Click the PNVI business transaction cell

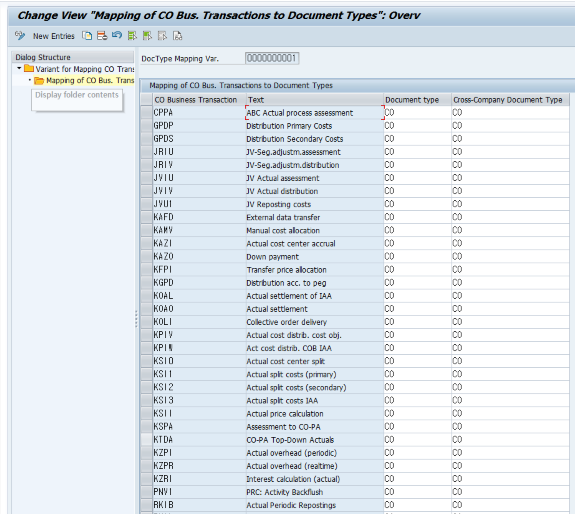(x=199, y=492)
